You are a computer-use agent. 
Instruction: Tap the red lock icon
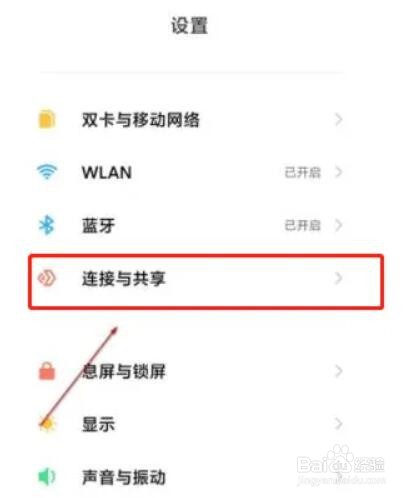coord(47,371)
